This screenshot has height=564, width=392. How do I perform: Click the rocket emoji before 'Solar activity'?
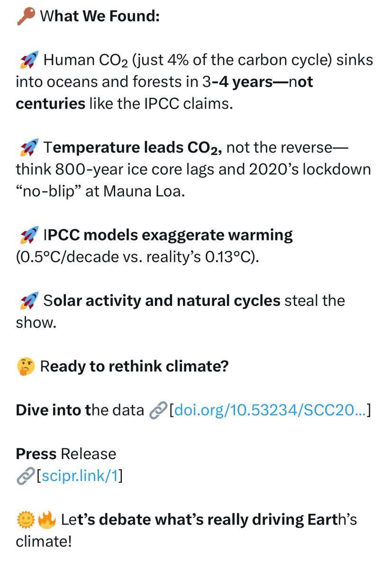(x=28, y=301)
